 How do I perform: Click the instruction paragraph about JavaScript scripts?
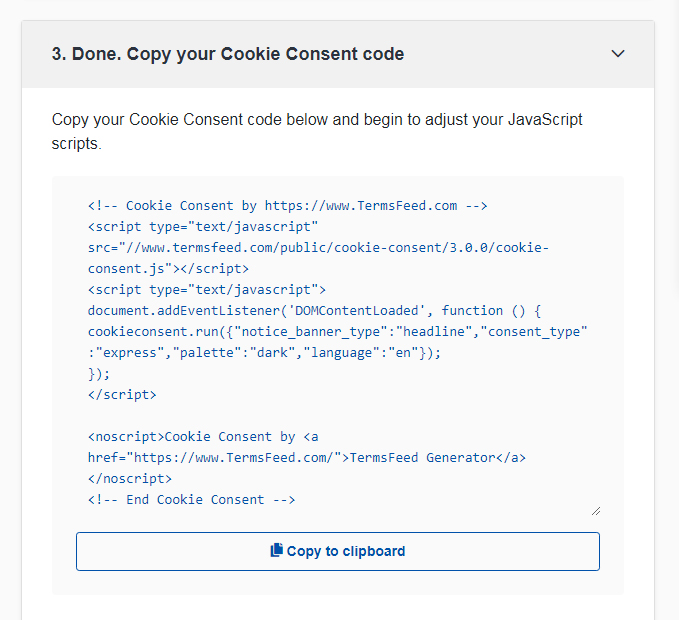pyautogui.click(x=317, y=131)
